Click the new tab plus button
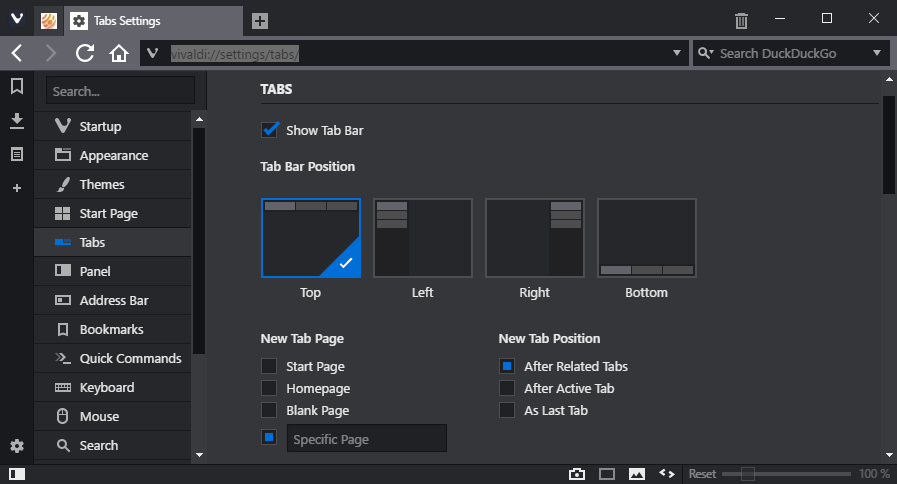This screenshot has width=897, height=484. [259, 20]
